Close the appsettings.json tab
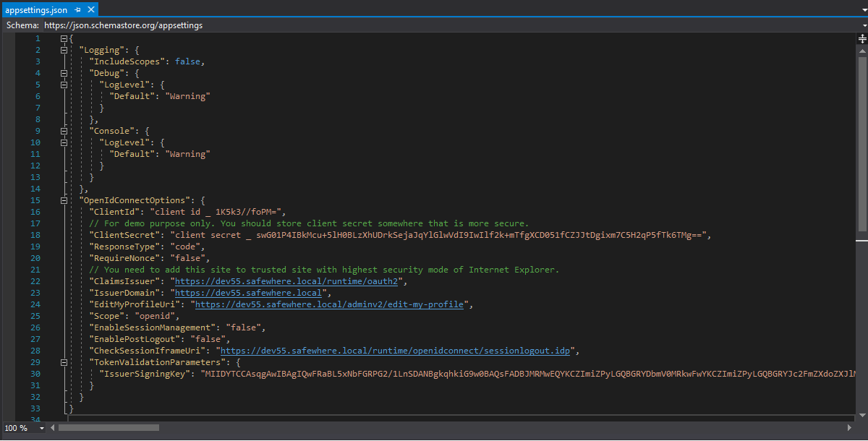Screen dimensions: 868x441 [90, 10]
